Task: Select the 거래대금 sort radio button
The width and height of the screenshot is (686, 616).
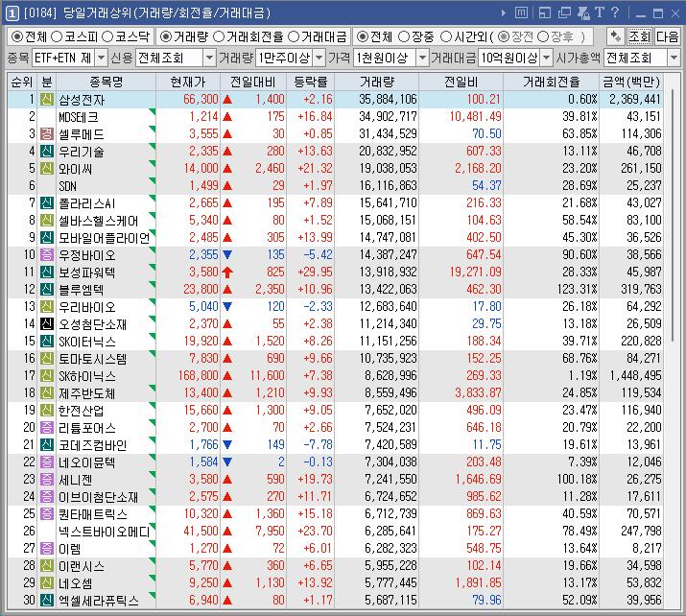Action: click(294, 36)
